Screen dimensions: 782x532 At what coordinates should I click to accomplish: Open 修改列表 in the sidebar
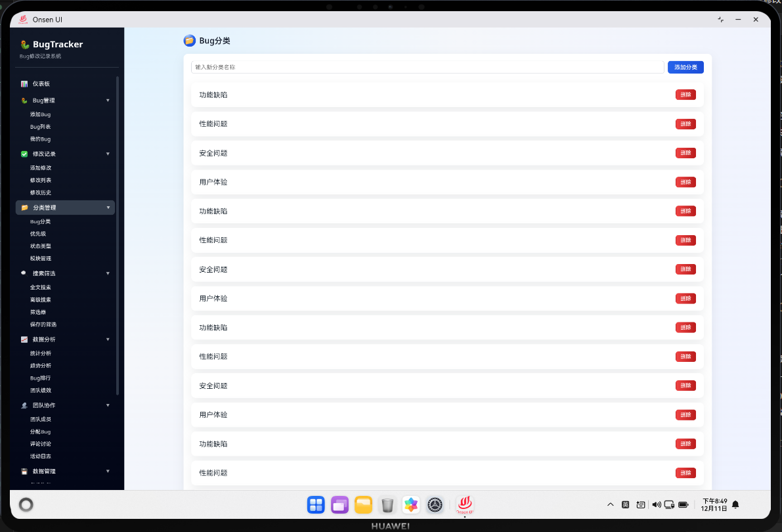41,180
